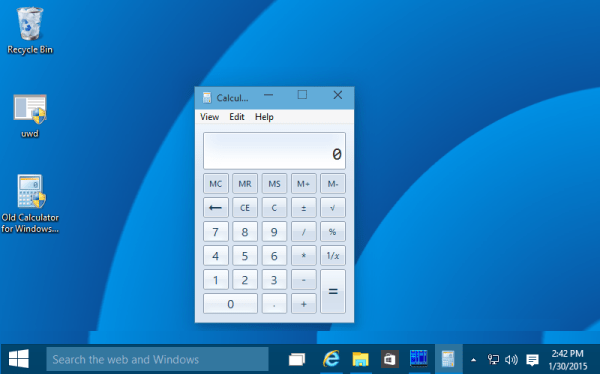Show hidden system tray icons
Screen dimensions: 600x374
coord(473,360)
